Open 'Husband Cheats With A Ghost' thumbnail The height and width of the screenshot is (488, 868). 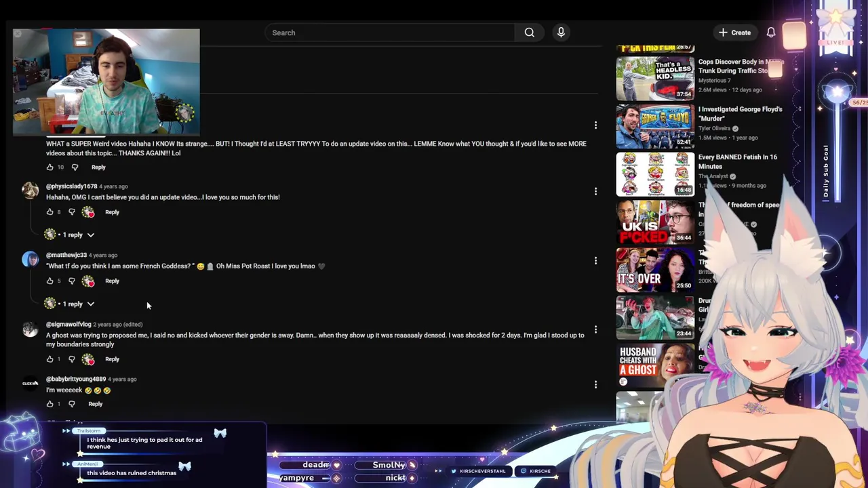(x=655, y=365)
